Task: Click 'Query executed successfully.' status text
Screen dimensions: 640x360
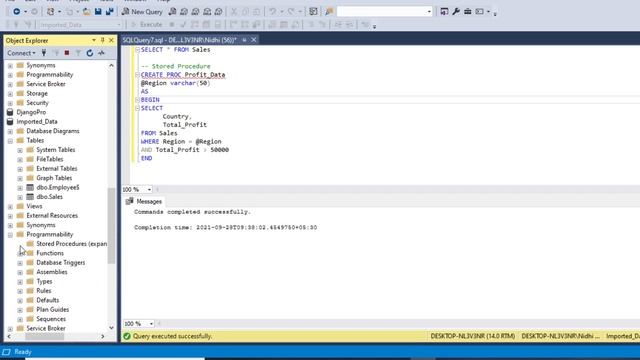Action: pos(173,336)
